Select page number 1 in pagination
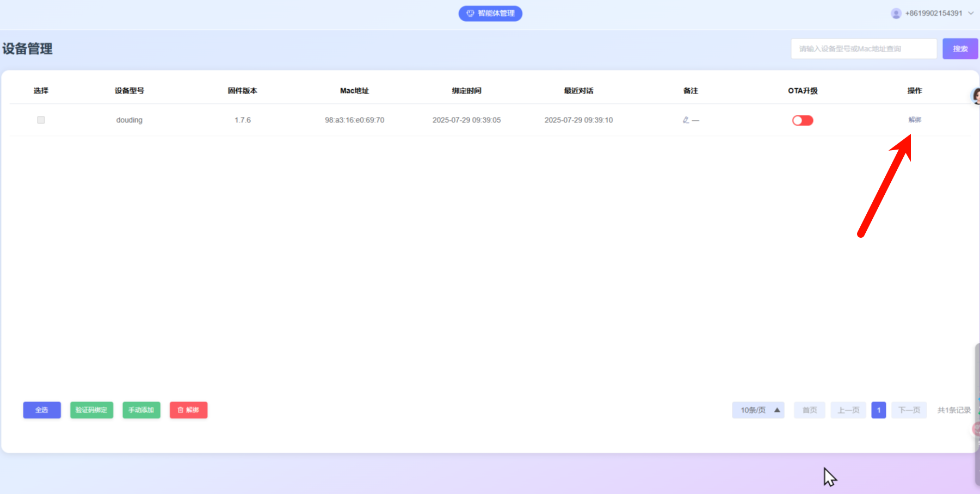This screenshot has width=980, height=494. pyautogui.click(x=878, y=410)
